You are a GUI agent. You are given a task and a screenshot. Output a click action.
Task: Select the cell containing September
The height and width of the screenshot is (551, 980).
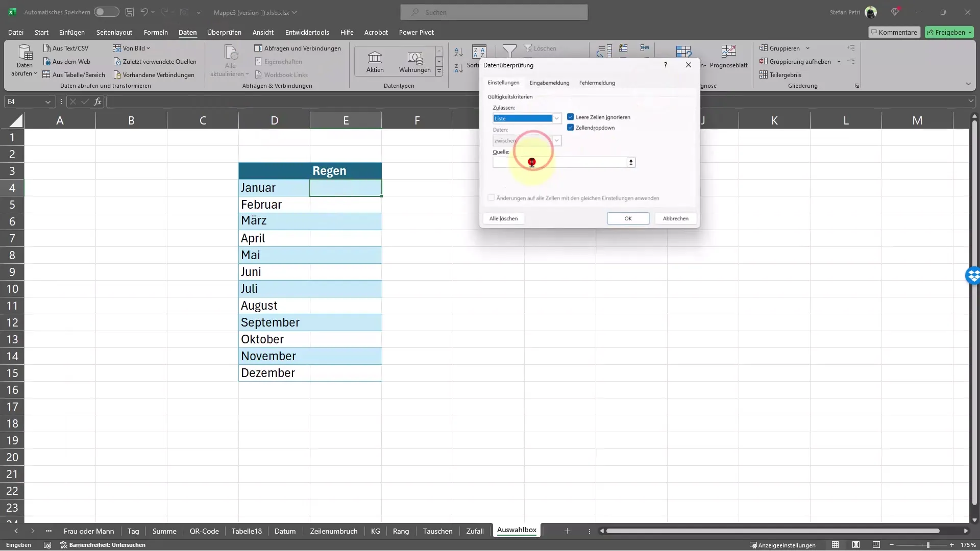click(274, 322)
